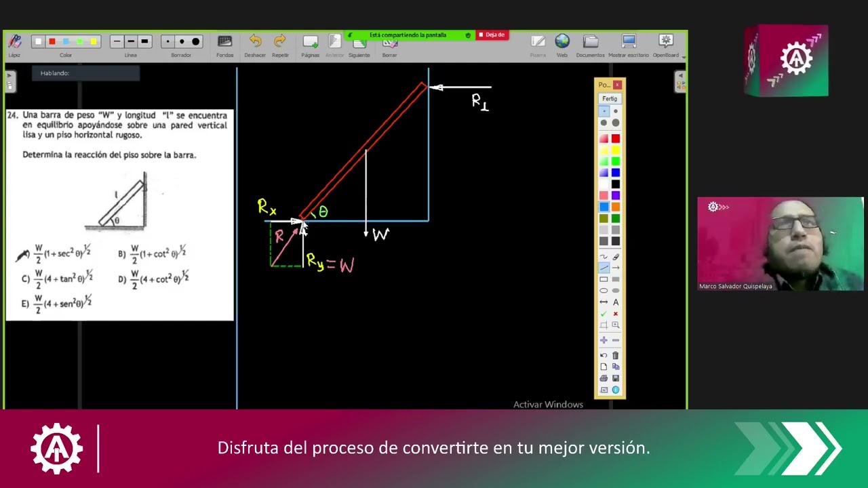
Task: Pick blue color in floating palette
Action: click(615, 172)
